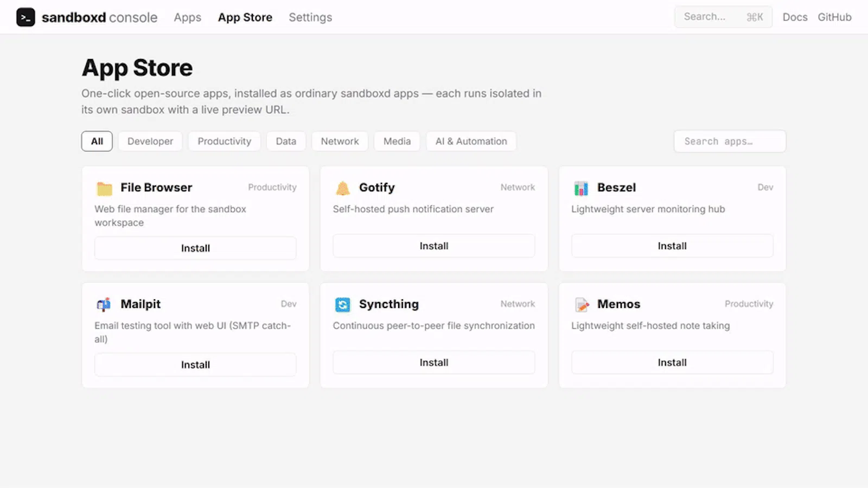The width and height of the screenshot is (868, 488).
Task: Click 'Self-hosted push notification server' description
Action: coord(413,209)
